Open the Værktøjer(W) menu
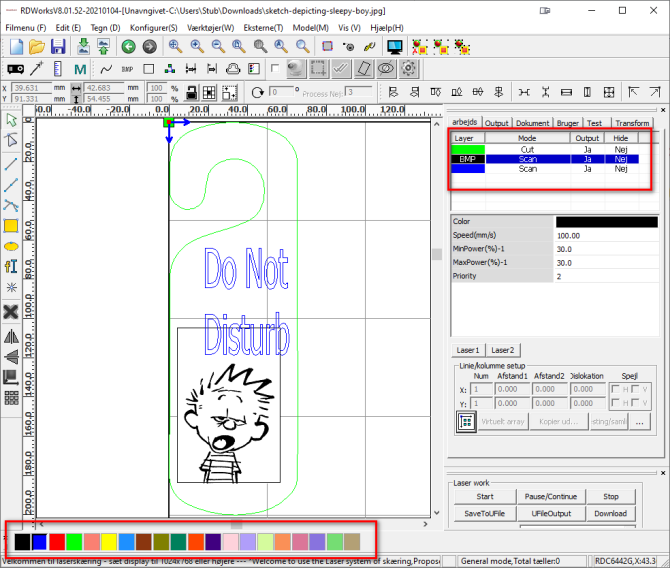 210,28
